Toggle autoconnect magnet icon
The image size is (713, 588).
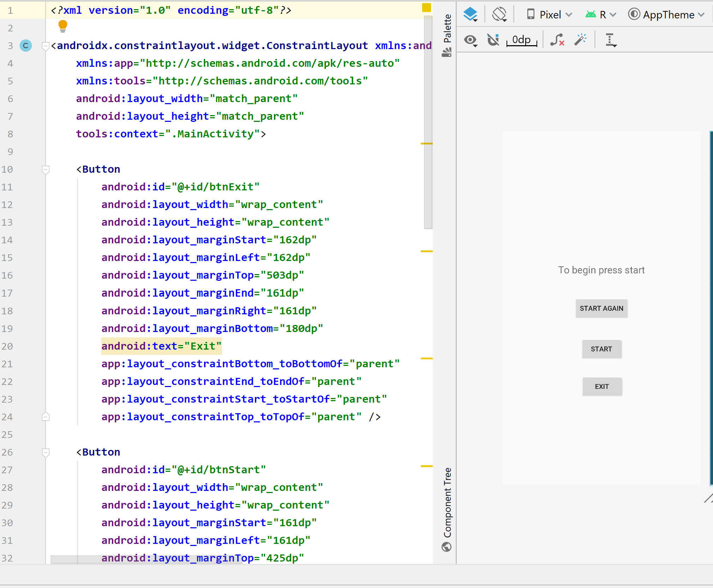click(493, 40)
